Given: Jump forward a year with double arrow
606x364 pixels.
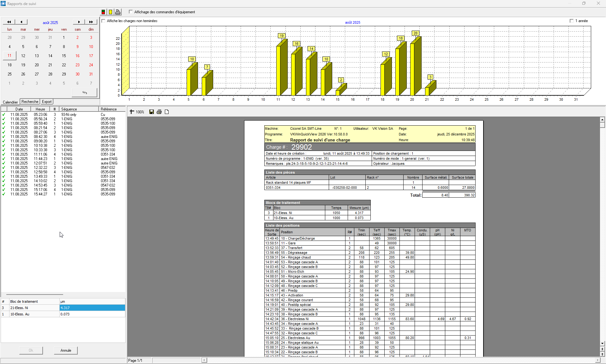Looking at the screenshot, I should click(91, 22).
